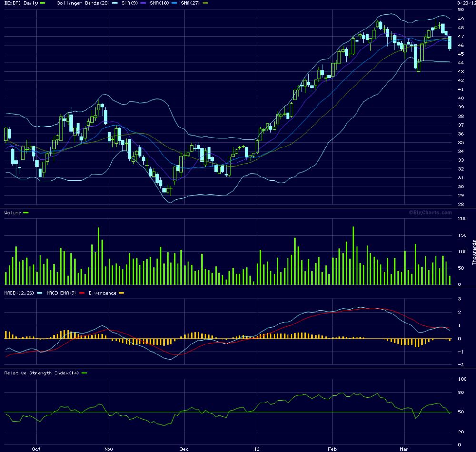
Task: Click the blue SMA(18) legend swatch
Action: point(174,3)
